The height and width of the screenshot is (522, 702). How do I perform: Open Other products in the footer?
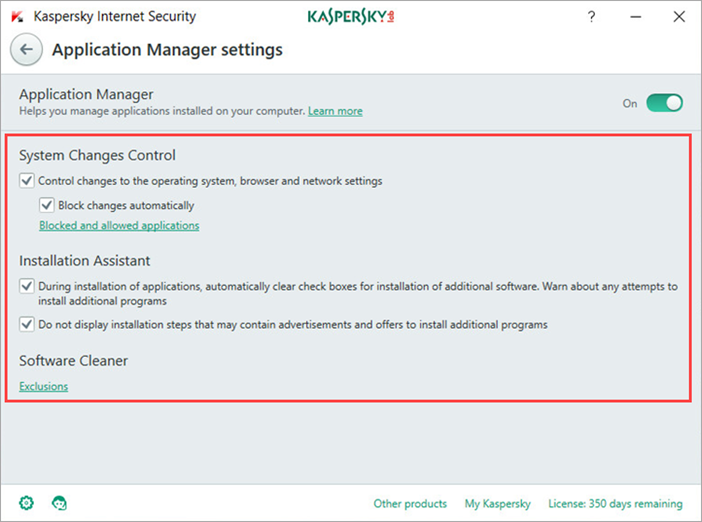(410, 504)
